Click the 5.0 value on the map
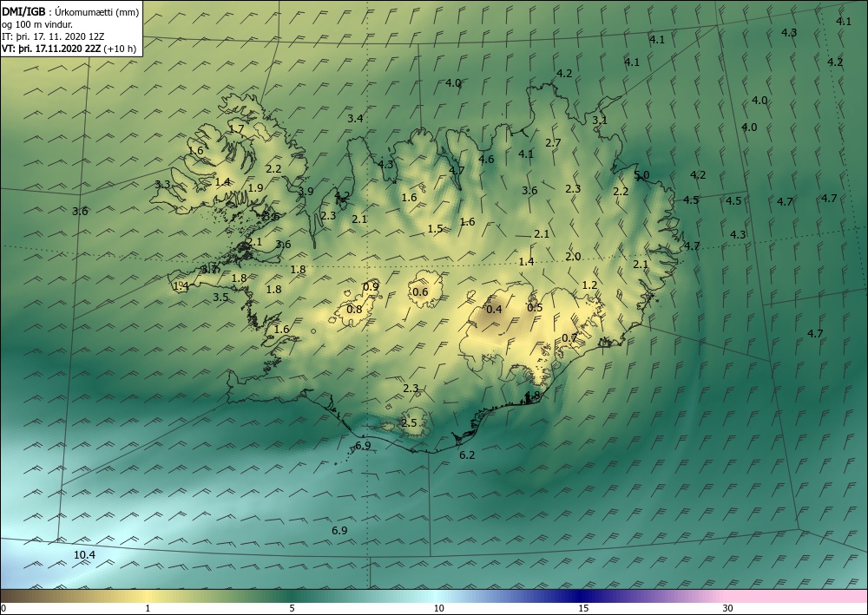 pyautogui.click(x=641, y=175)
